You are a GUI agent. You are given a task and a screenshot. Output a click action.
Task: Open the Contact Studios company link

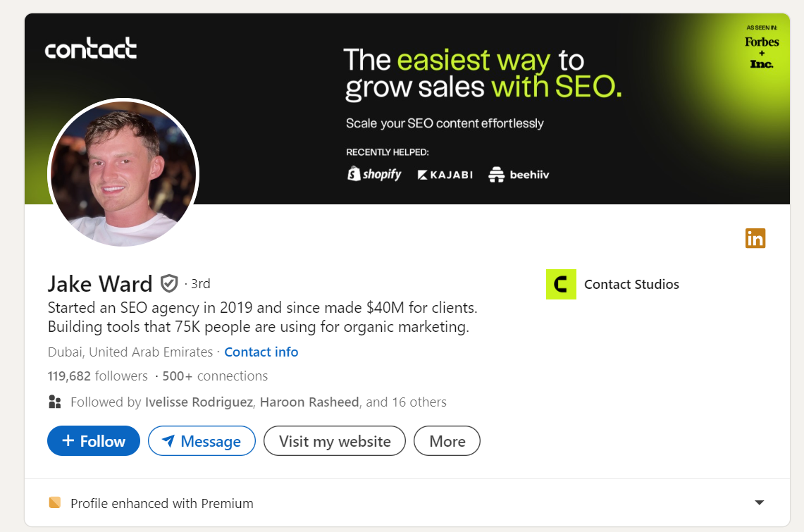click(x=631, y=285)
